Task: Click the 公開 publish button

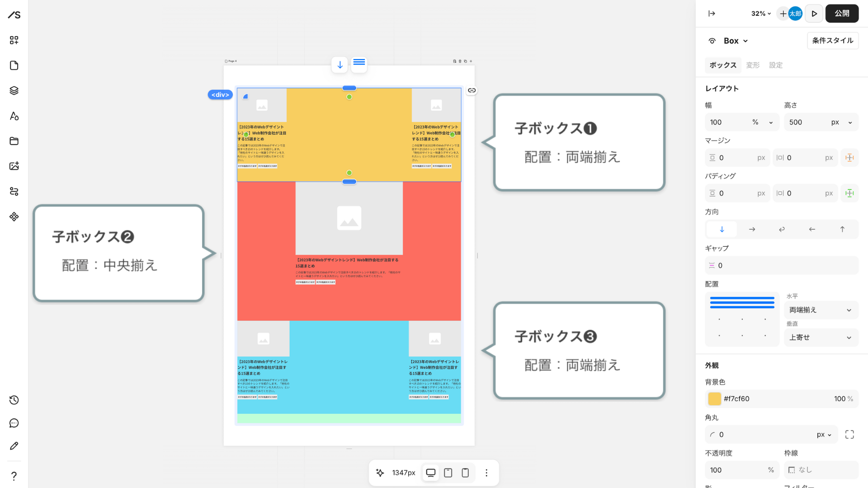Action: click(842, 14)
